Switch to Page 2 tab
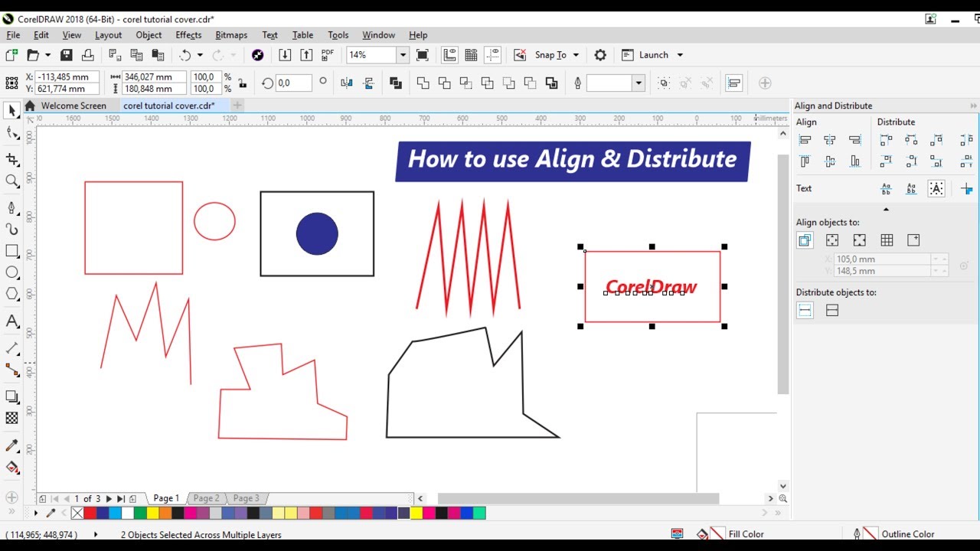980x551 pixels. click(x=206, y=498)
